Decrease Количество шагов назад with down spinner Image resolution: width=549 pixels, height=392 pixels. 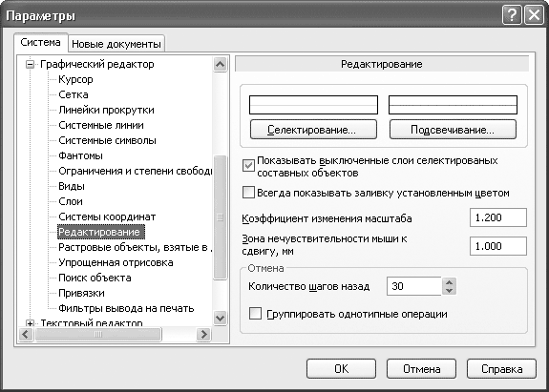[449, 291]
